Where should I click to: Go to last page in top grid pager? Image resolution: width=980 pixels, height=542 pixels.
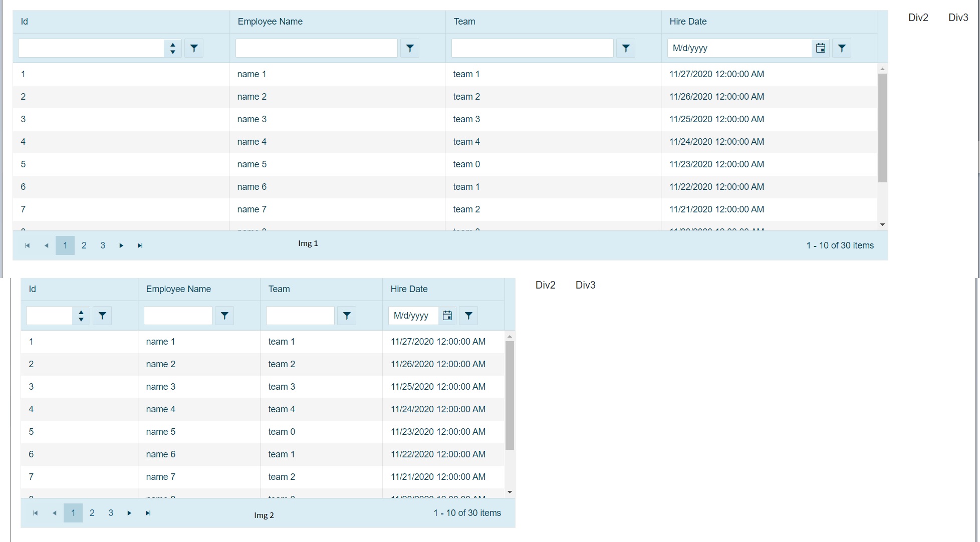[x=140, y=245]
